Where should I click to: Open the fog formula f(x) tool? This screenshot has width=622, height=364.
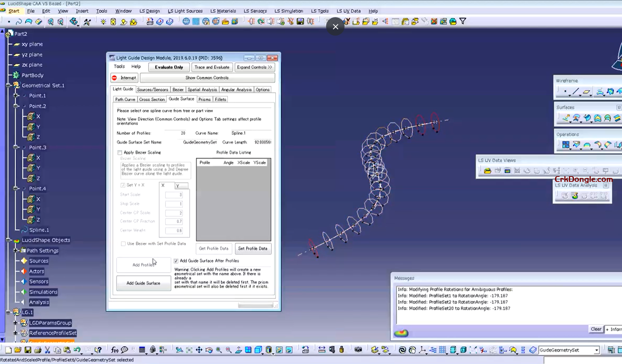coord(114,350)
